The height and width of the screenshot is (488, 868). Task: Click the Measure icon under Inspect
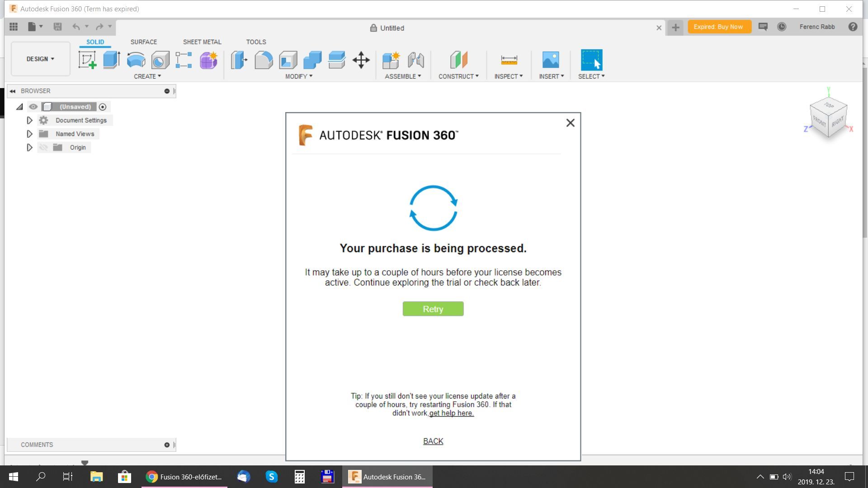[509, 60]
